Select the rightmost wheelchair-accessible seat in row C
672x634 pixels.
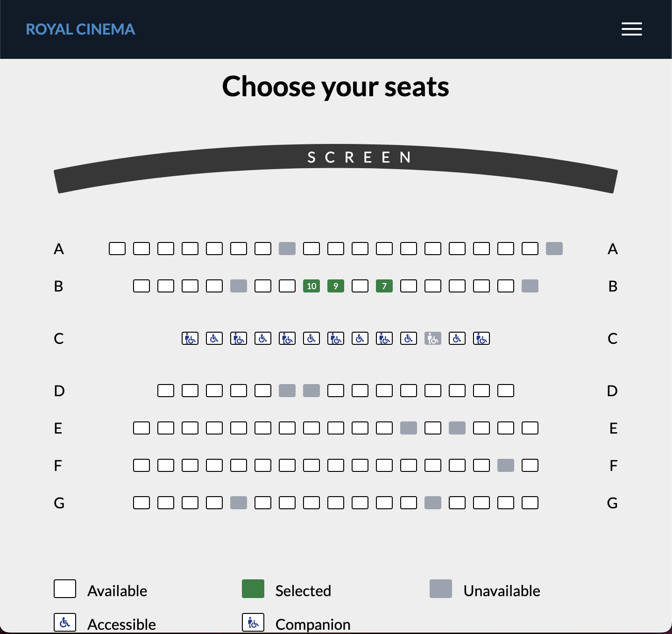tap(457, 338)
